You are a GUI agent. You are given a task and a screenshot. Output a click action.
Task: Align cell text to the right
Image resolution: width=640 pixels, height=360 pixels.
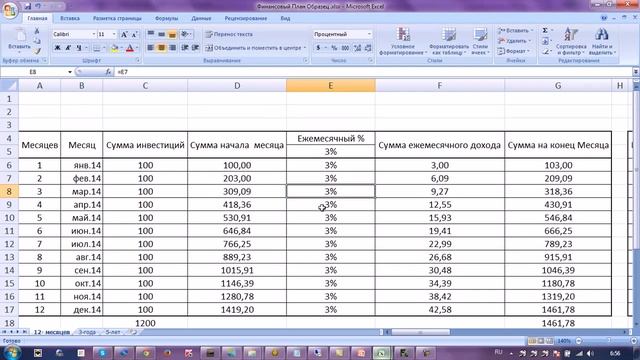(x=172, y=48)
